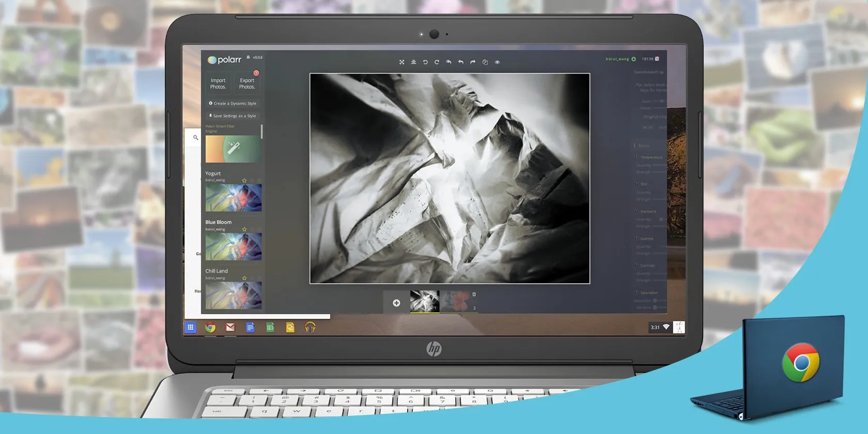868x434 pixels.
Task: Click the filter list scrollbar
Action: click(262, 131)
